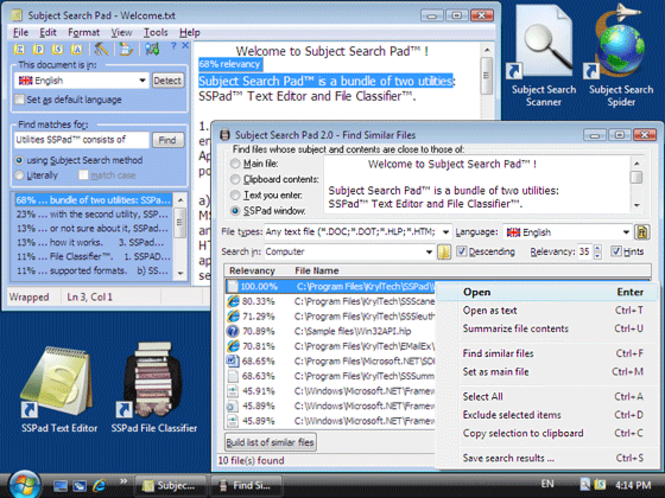Open Subject Search Scanner desktop shortcut

pyautogui.click(x=543, y=55)
